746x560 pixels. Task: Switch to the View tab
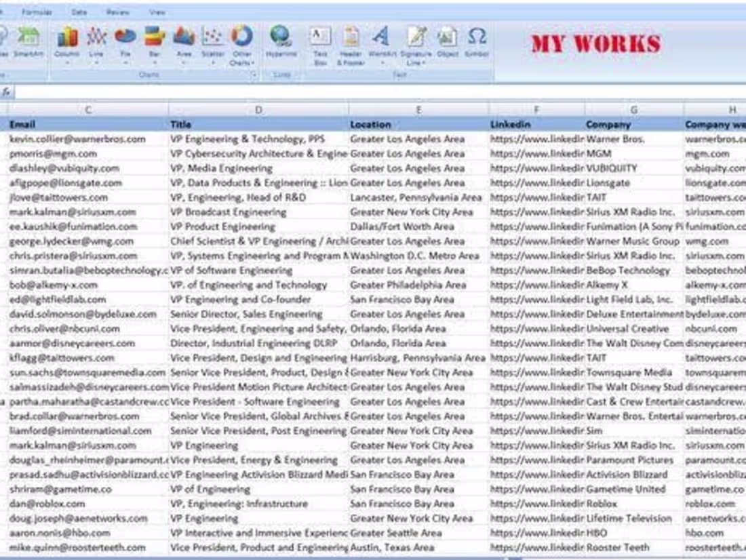[x=157, y=12]
